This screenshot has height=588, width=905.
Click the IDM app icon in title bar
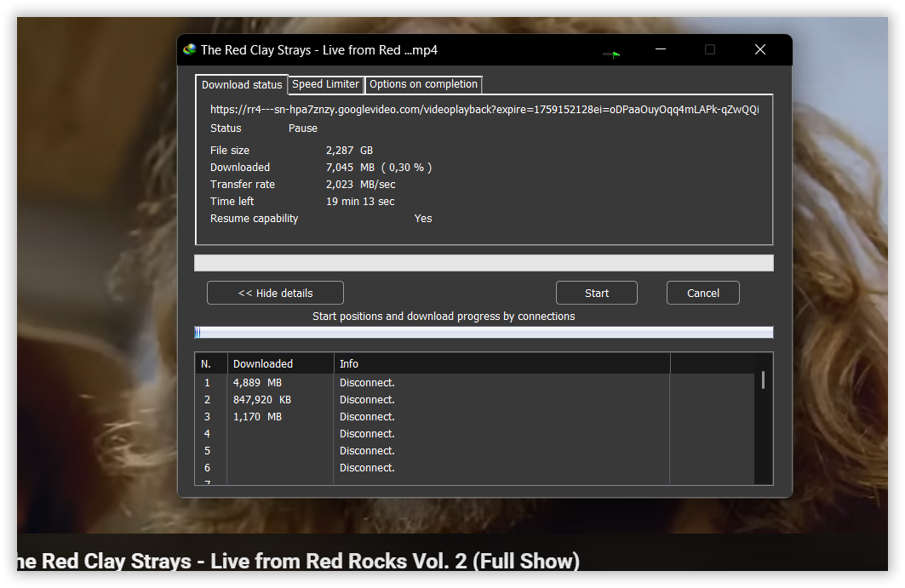click(x=189, y=50)
